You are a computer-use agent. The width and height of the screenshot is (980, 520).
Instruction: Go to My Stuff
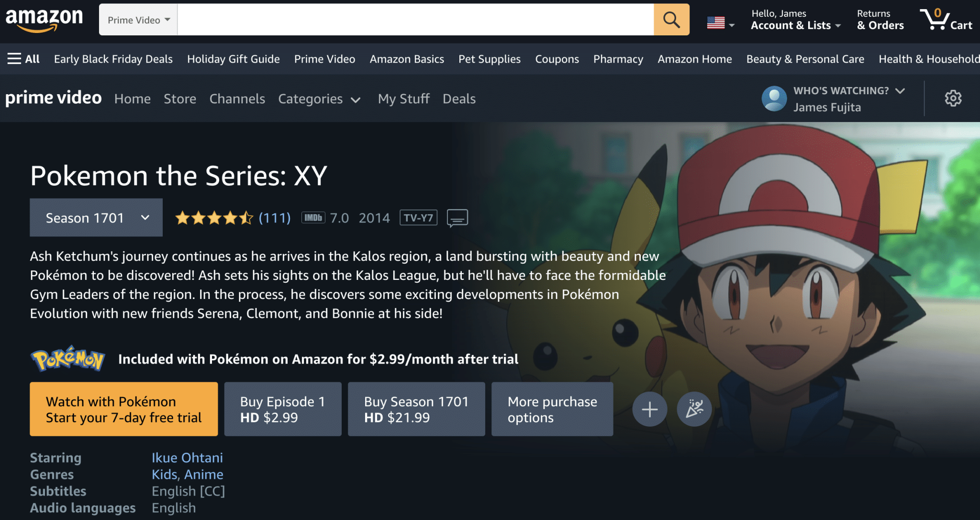click(403, 99)
